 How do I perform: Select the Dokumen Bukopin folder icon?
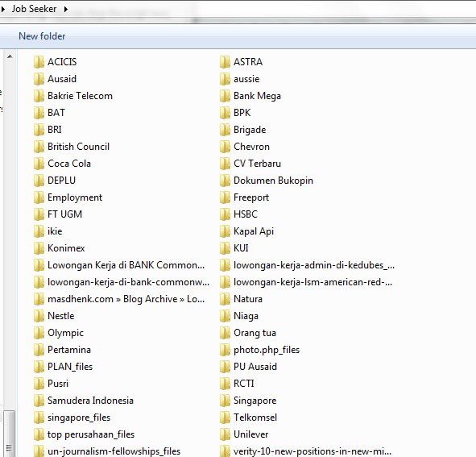click(x=225, y=181)
